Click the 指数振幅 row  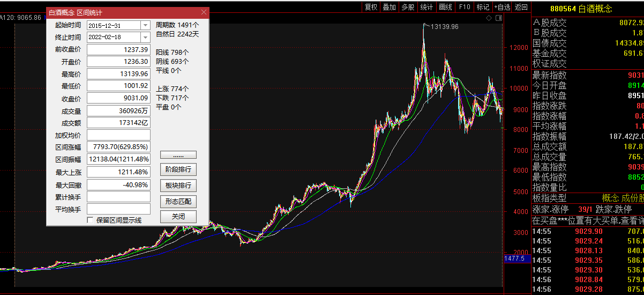point(588,136)
